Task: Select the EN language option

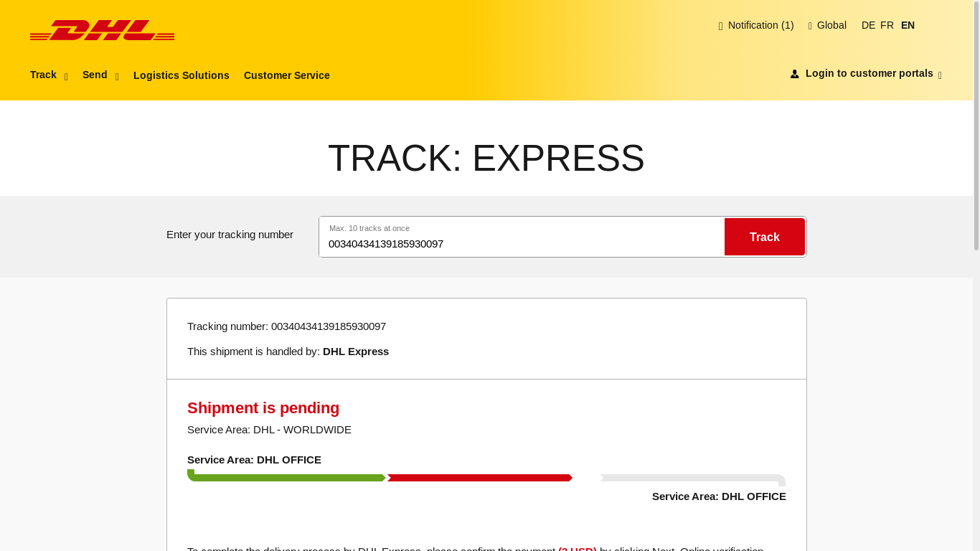Action: point(908,25)
